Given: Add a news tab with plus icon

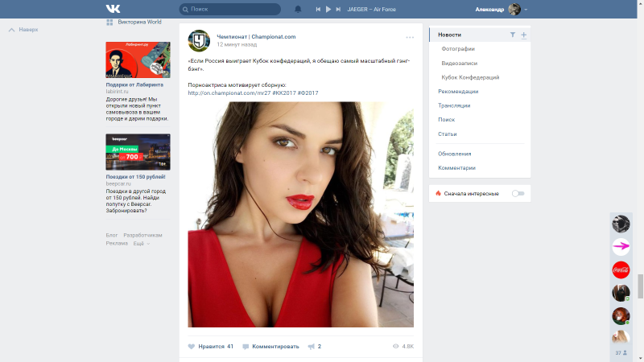Looking at the screenshot, I should [x=523, y=35].
